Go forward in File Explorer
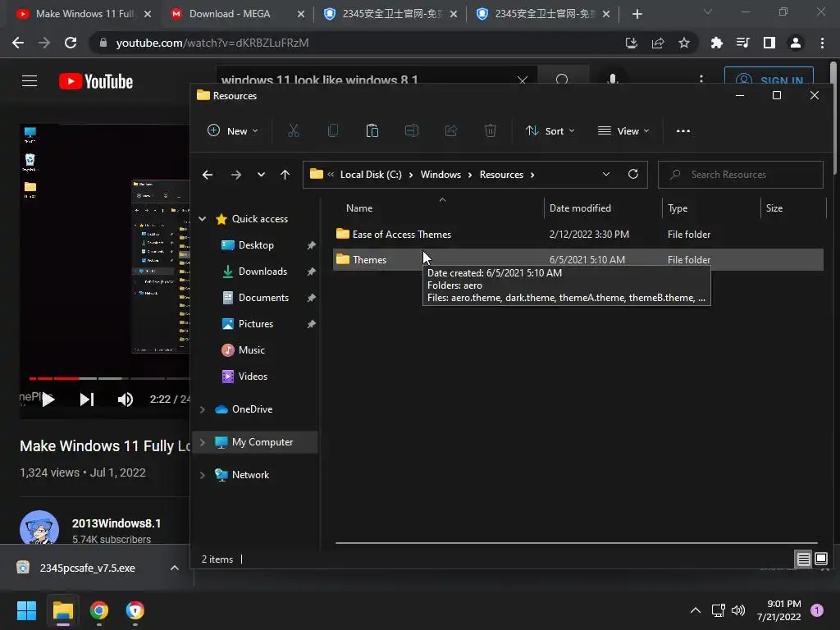Screen dimensions: 840x630 235,175
